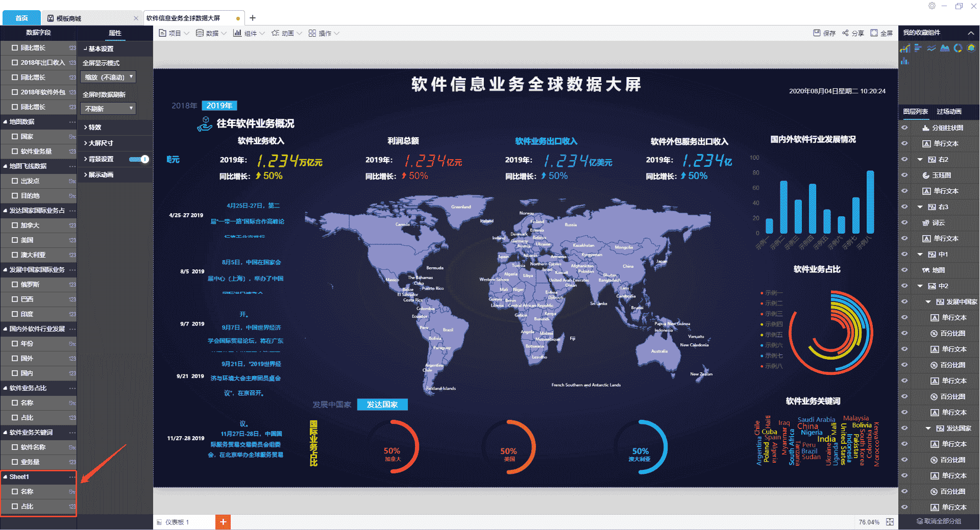Switch to the 数据字段 tab
Image resolution: width=980 pixels, height=530 pixels.
coord(38,33)
